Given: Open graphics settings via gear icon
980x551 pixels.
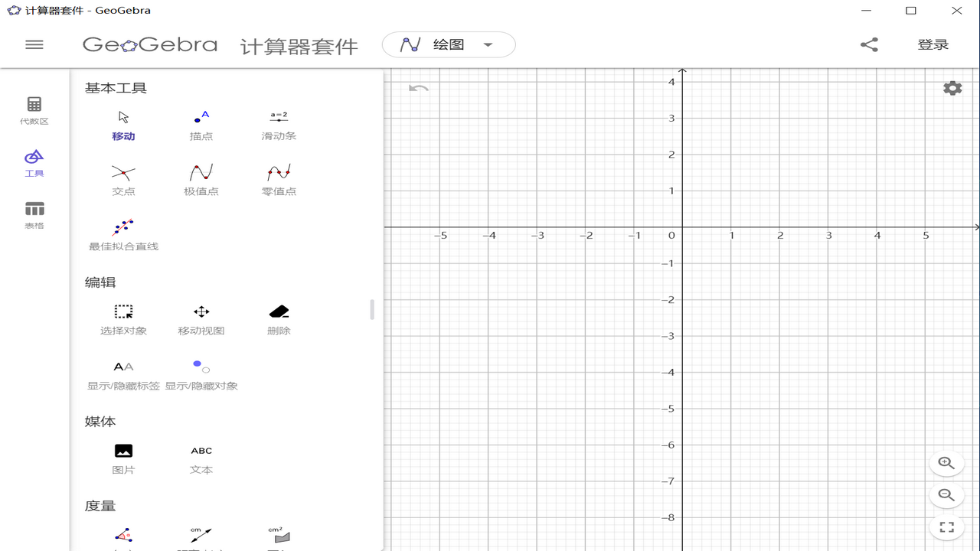Looking at the screenshot, I should click(952, 87).
